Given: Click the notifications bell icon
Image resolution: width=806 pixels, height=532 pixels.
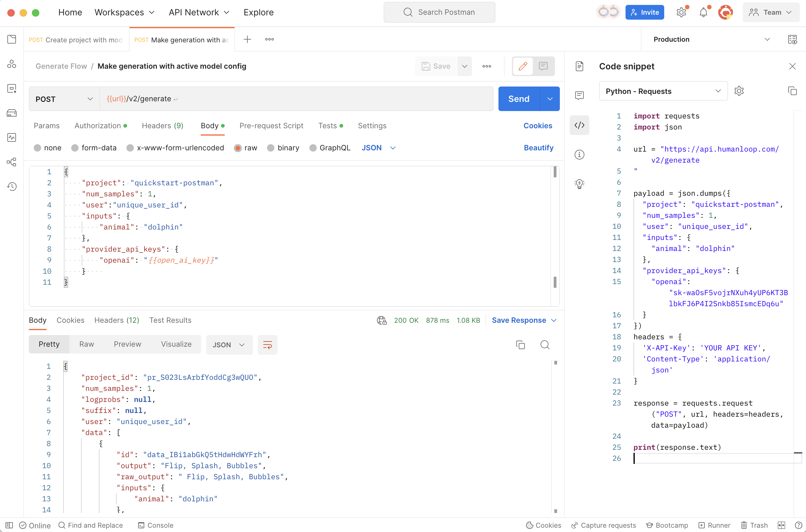Looking at the screenshot, I should [x=703, y=13].
